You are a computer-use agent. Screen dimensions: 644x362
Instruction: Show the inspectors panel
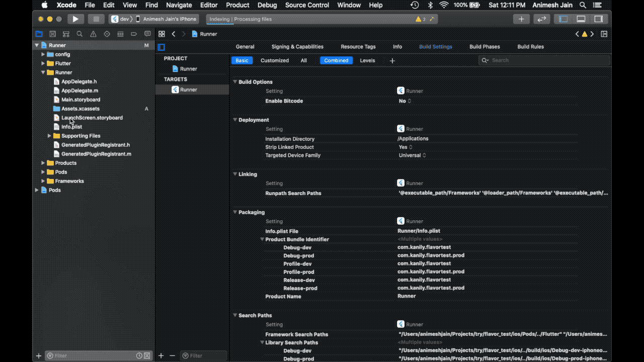coord(599,19)
